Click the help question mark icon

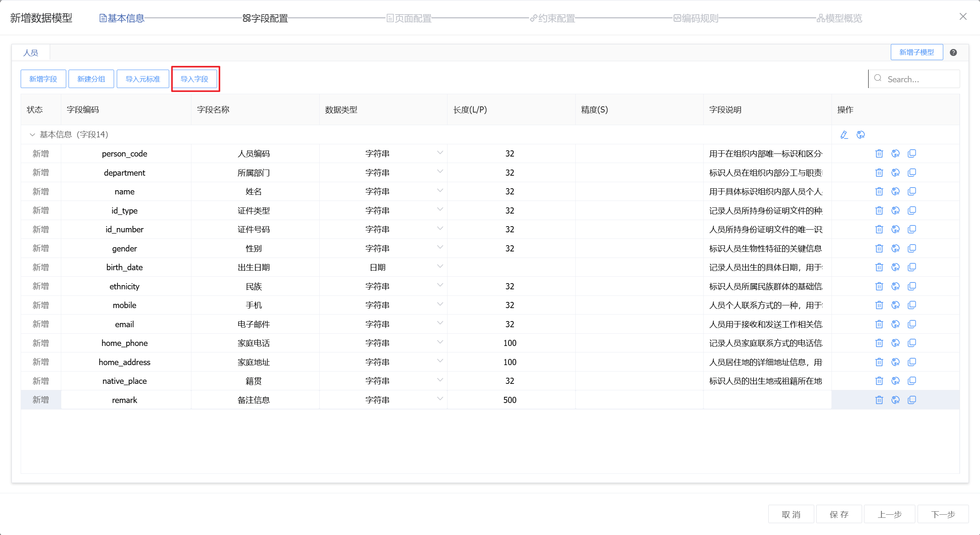953,52
